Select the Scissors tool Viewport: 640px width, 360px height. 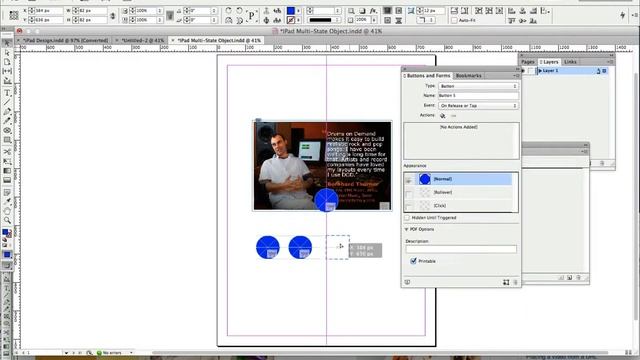pyautogui.click(x=7, y=152)
